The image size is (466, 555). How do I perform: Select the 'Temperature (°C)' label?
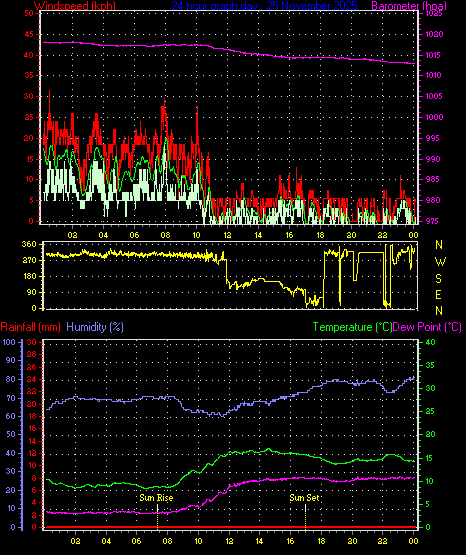point(352,327)
